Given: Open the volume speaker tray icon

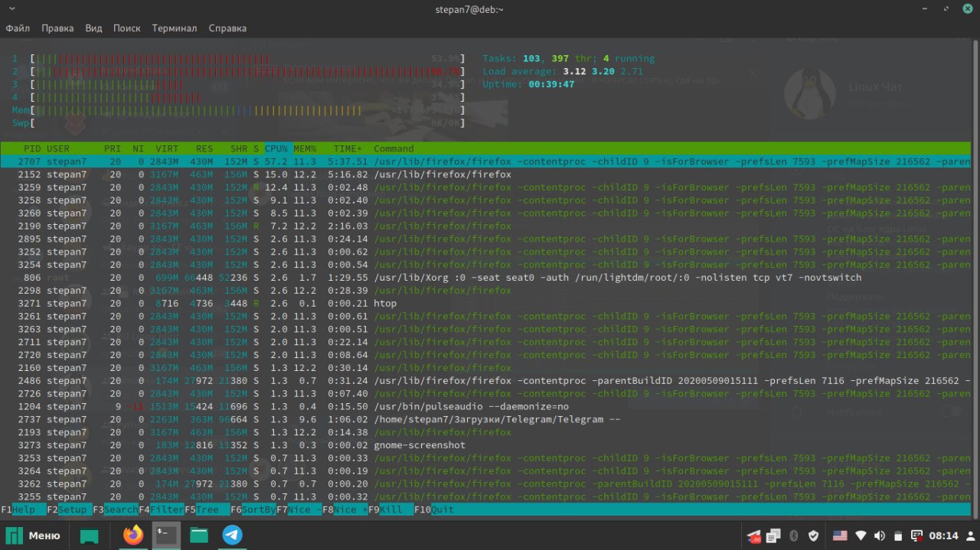Looking at the screenshot, I should click(880, 535).
